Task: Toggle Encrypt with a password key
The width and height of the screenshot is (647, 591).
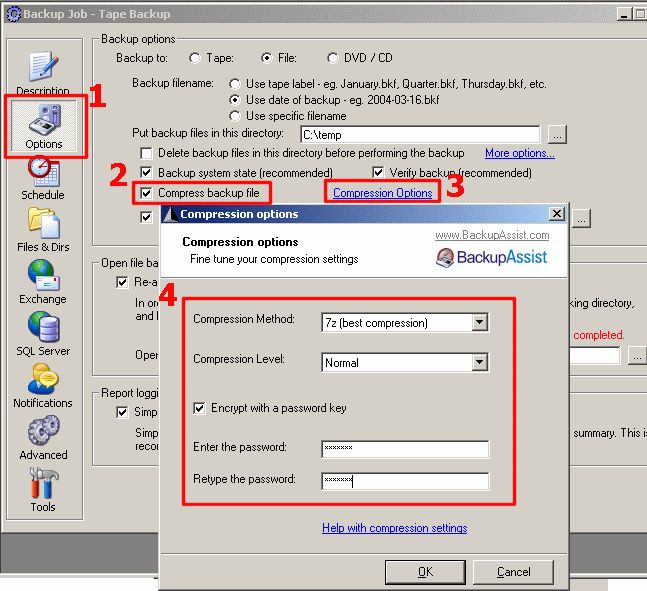Action: 199,408
